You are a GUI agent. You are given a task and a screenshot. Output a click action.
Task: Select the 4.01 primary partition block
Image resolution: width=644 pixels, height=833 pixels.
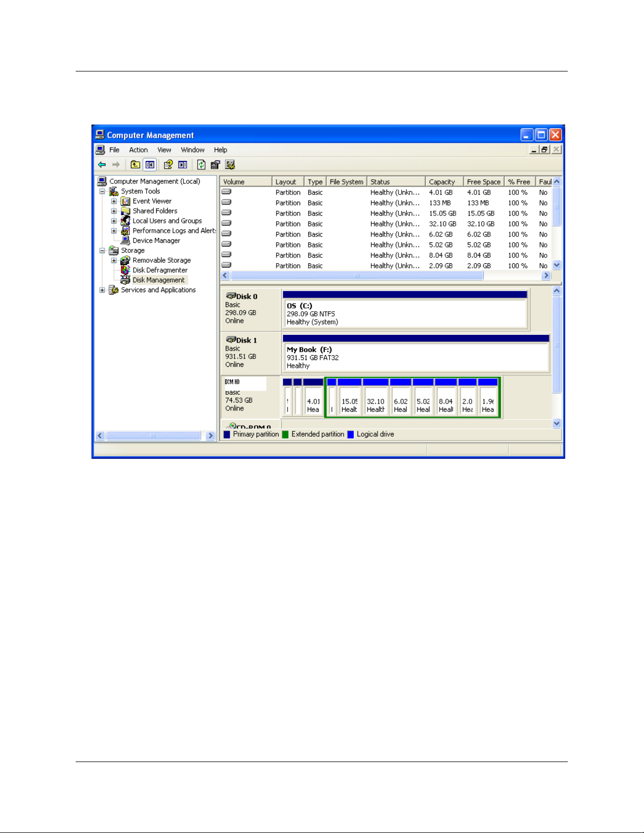point(313,397)
